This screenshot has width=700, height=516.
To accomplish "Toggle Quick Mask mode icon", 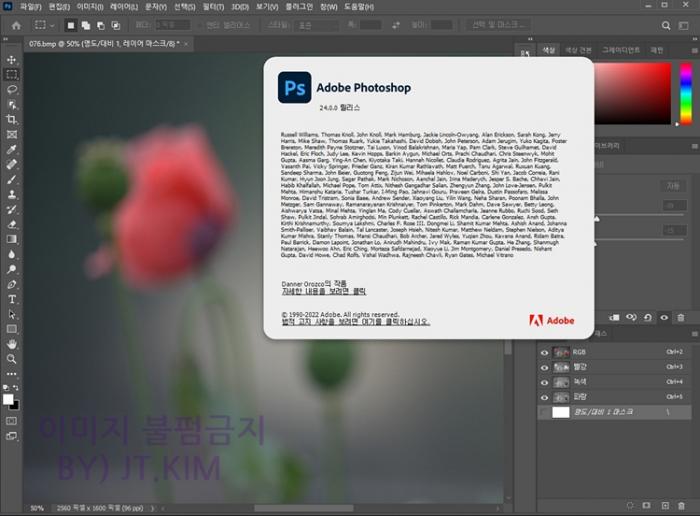I will [12, 421].
